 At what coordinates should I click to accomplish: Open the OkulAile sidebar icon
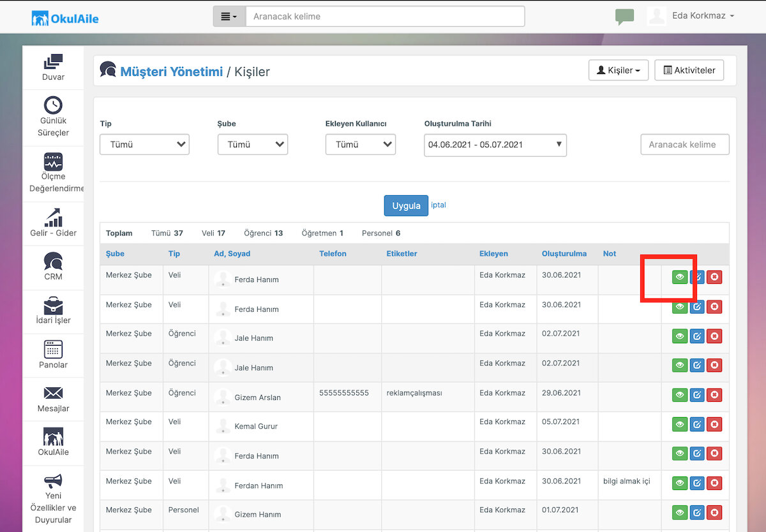pos(53,436)
